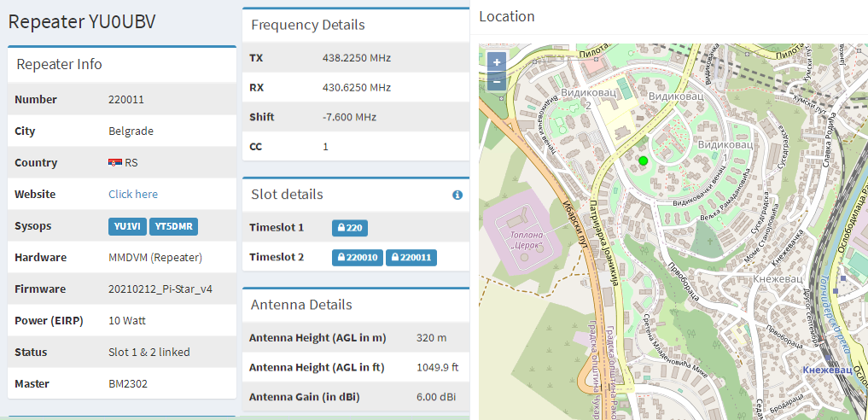Open sysop YU1VI profile badge
This screenshot has width=868, height=420.
pos(127,226)
